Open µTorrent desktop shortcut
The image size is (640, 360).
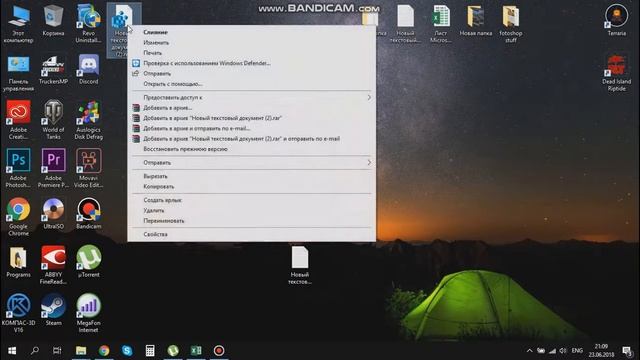tap(89, 262)
